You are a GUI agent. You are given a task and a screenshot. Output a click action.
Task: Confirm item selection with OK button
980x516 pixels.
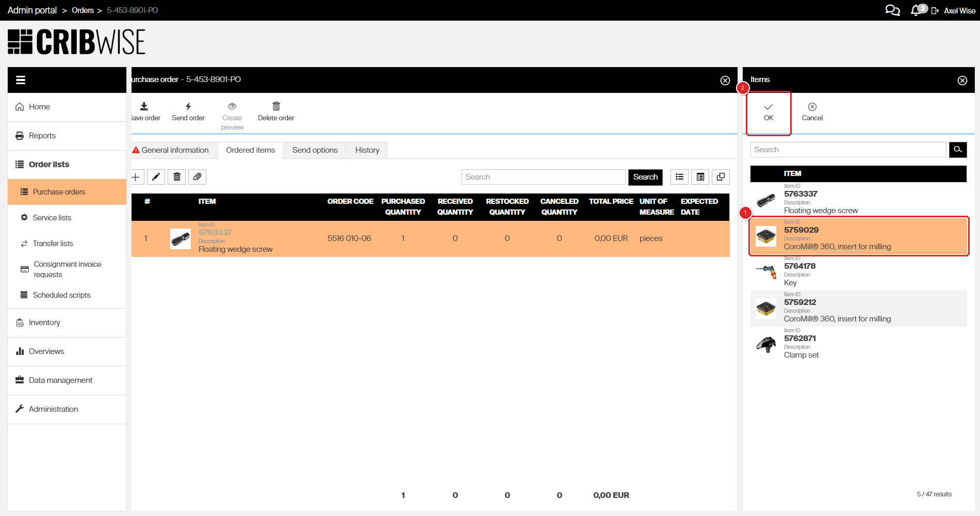pos(768,112)
